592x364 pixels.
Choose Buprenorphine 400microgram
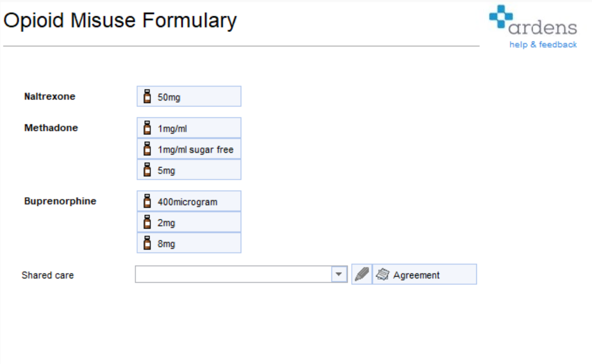(x=189, y=201)
